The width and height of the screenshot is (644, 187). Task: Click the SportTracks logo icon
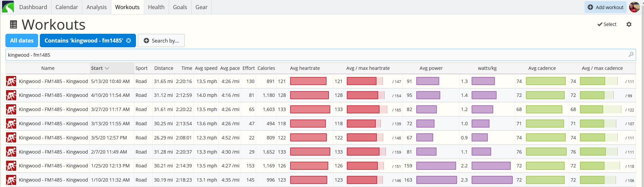pyautogui.click(x=8, y=7)
